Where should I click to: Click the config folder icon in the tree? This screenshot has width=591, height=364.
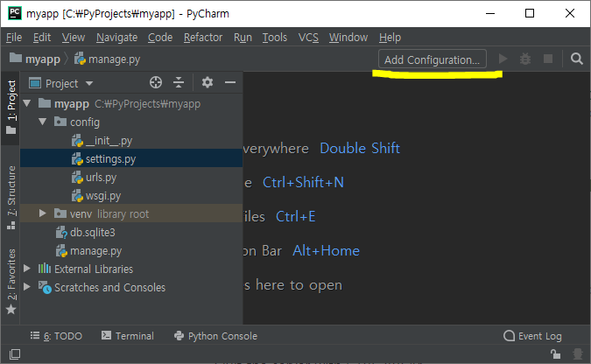[60, 122]
